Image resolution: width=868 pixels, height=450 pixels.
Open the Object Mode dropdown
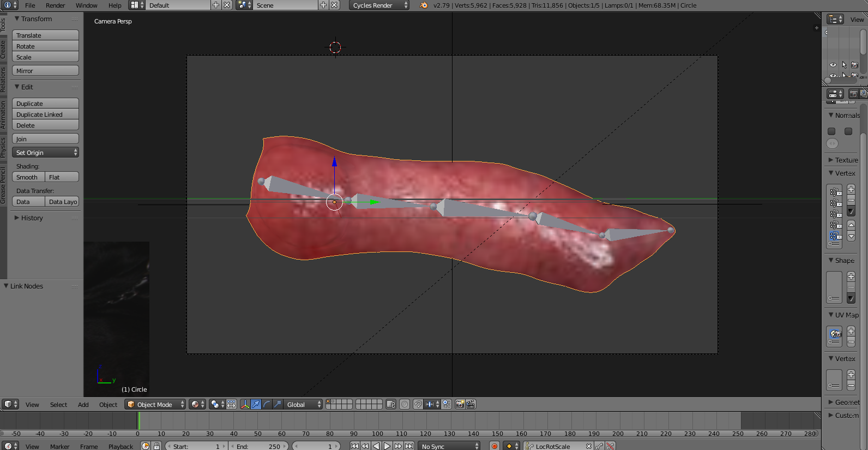coord(155,404)
